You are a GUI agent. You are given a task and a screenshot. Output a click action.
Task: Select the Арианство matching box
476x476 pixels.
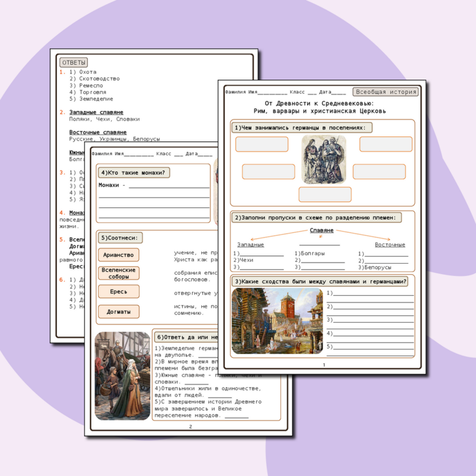[119, 255]
